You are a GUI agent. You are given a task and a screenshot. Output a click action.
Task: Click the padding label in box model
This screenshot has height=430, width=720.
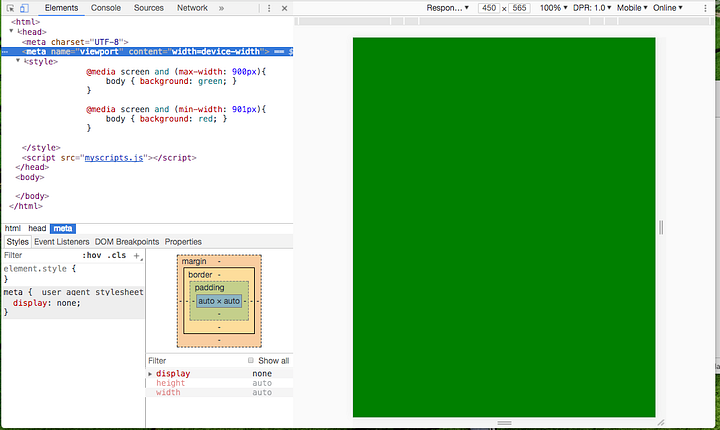(x=209, y=288)
